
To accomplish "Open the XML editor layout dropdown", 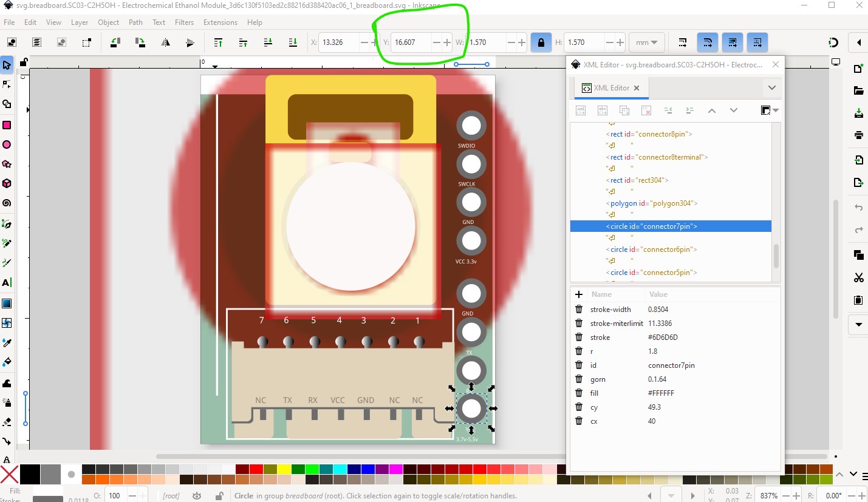I will point(769,110).
